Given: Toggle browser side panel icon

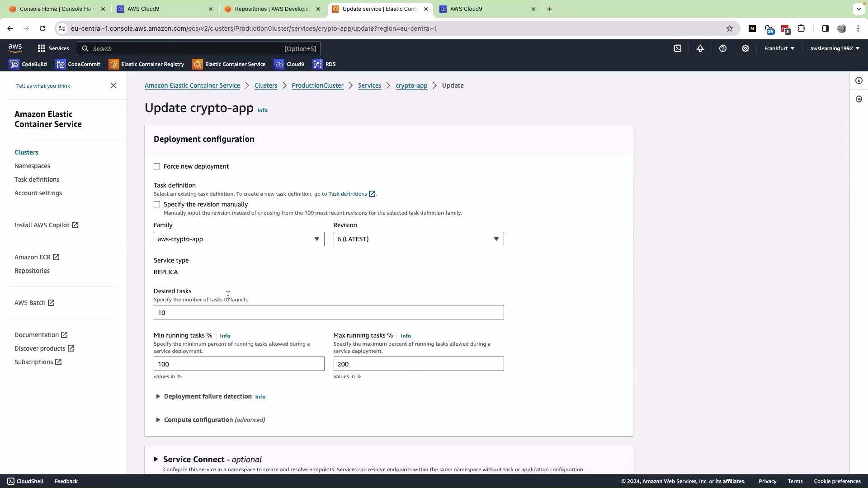Looking at the screenshot, I should tap(825, 28).
